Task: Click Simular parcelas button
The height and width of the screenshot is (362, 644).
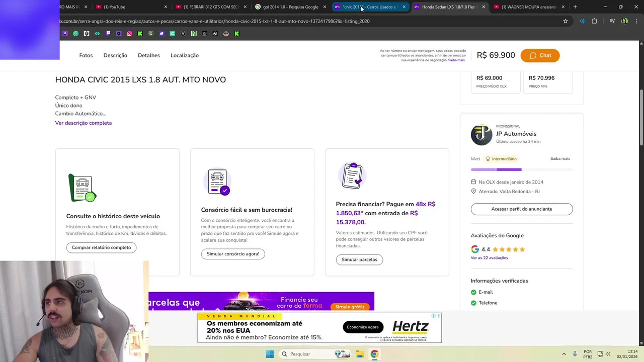Action: point(359,260)
